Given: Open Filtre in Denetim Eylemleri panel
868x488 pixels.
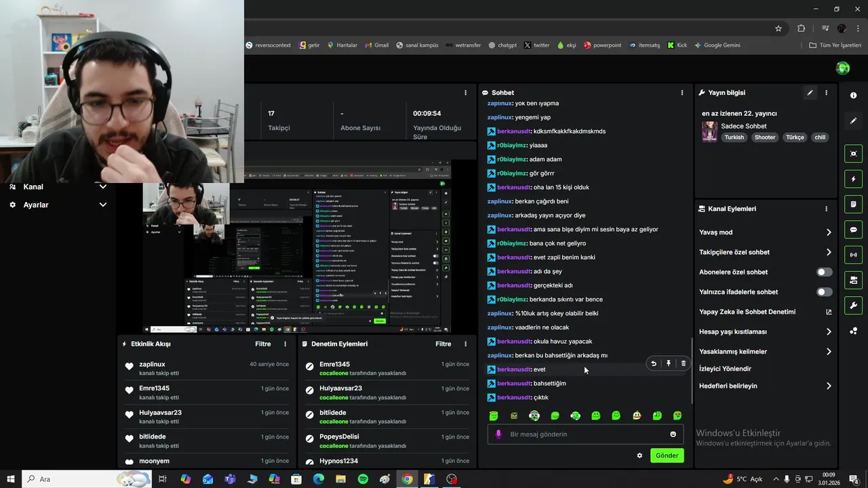Looking at the screenshot, I should [443, 344].
